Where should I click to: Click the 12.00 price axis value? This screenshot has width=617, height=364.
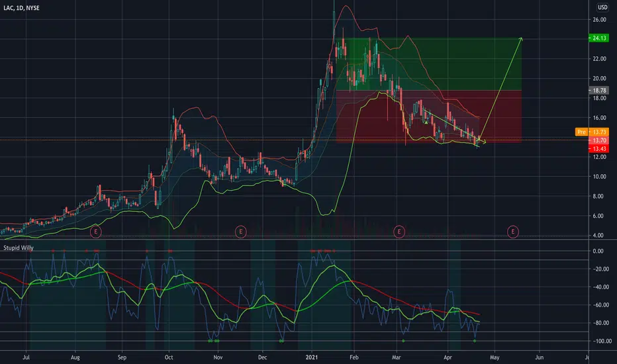coord(599,157)
